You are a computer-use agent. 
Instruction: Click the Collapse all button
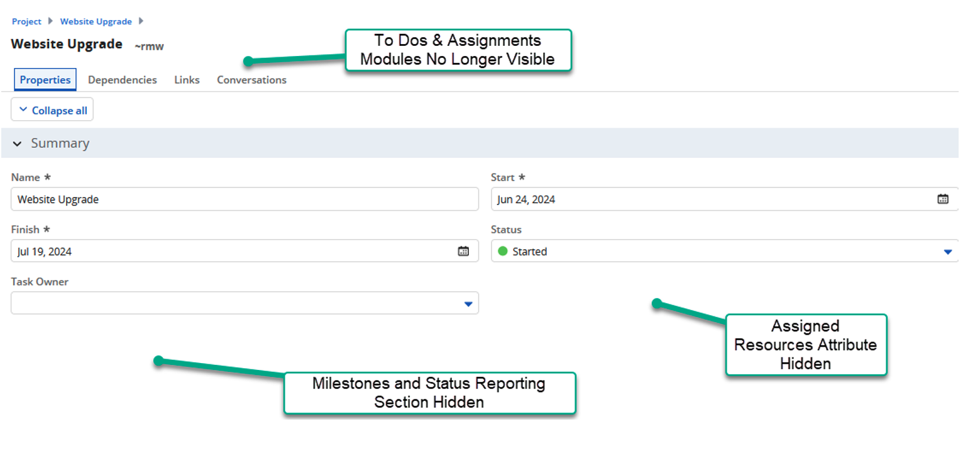pyautogui.click(x=52, y=110)
